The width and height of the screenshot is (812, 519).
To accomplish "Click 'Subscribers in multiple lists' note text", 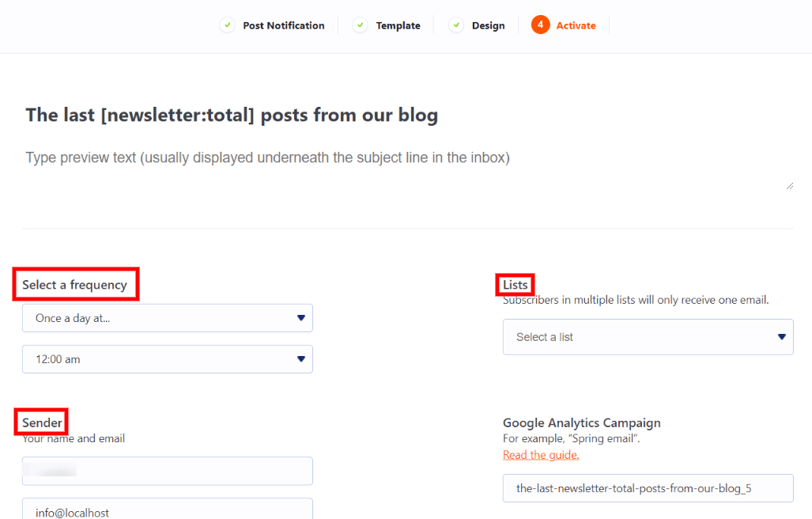I will pos(636,300).
